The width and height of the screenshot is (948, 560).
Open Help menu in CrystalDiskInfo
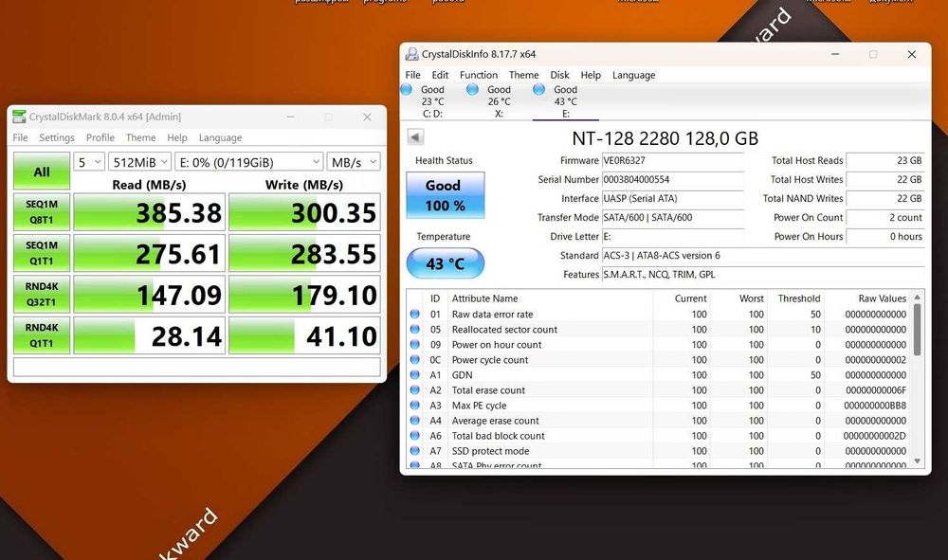(x=591, y=75)
